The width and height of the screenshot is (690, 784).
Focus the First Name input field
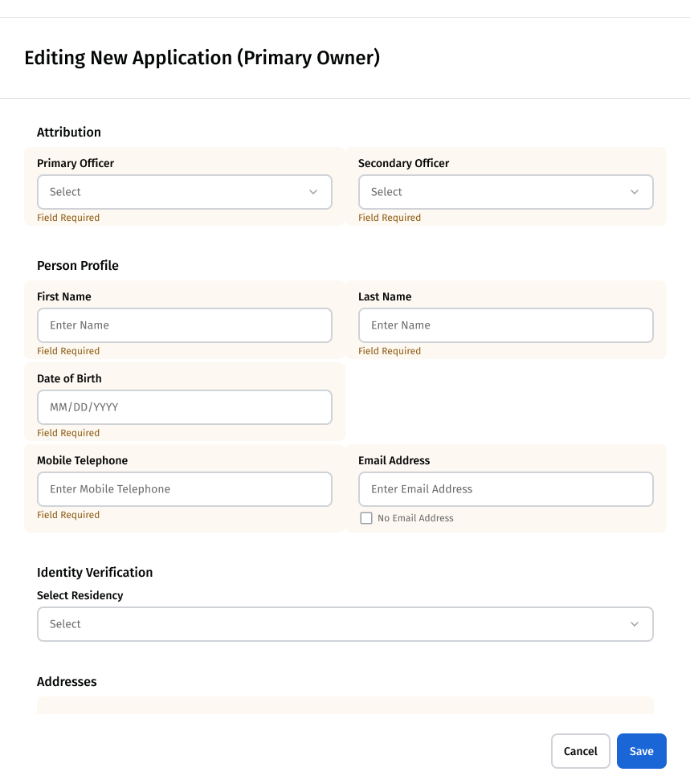(184, 325)
